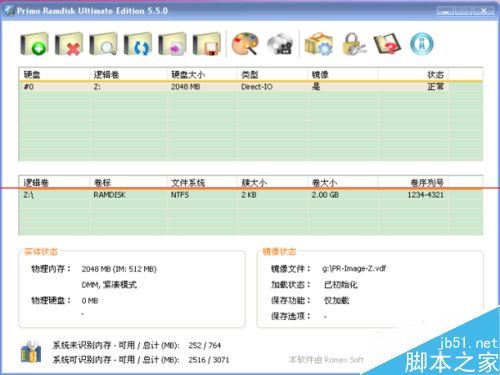Open the view disk properties magnifier icon
Image resolution: width=500 pixels, height=375 pixels.
(104, 44)
